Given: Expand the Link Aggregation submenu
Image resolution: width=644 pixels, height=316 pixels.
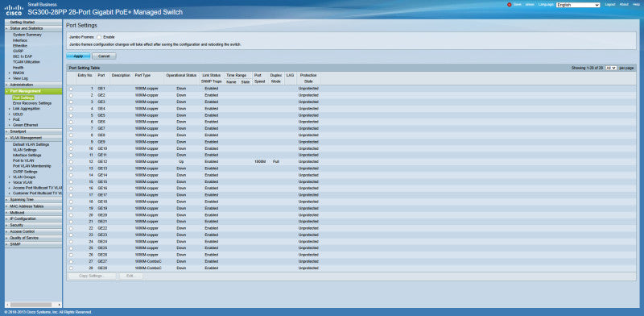Looking at the screenshot, I should [x=27, y=109].
